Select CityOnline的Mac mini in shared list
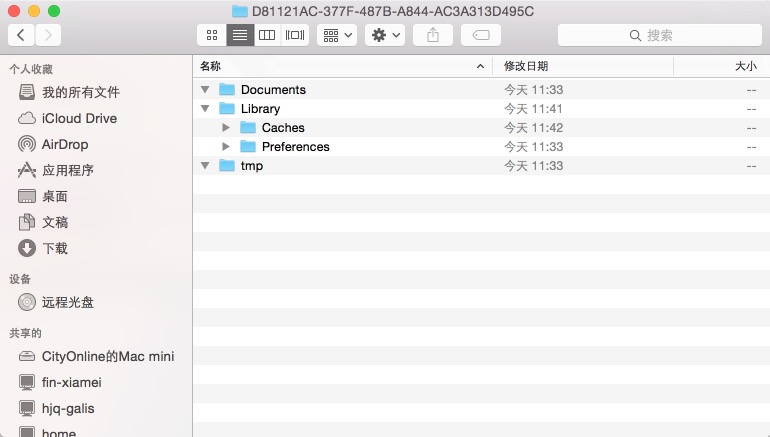Viewport: 770px width, 437px height. coord(96,356)
